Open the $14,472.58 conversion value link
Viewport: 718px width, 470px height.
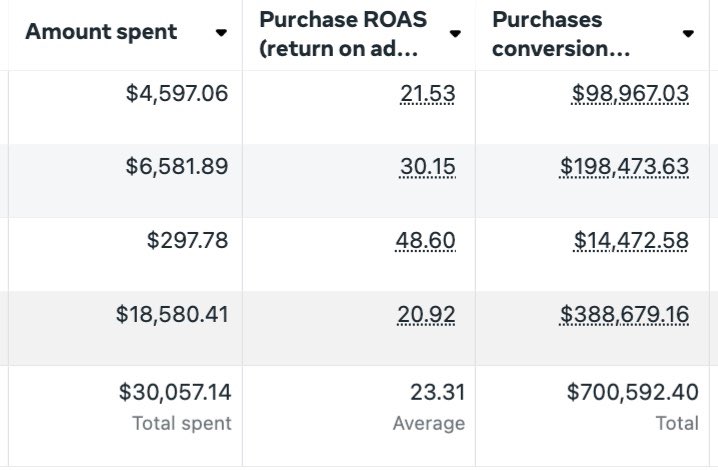pyautogui.click(x=631, y=240)
